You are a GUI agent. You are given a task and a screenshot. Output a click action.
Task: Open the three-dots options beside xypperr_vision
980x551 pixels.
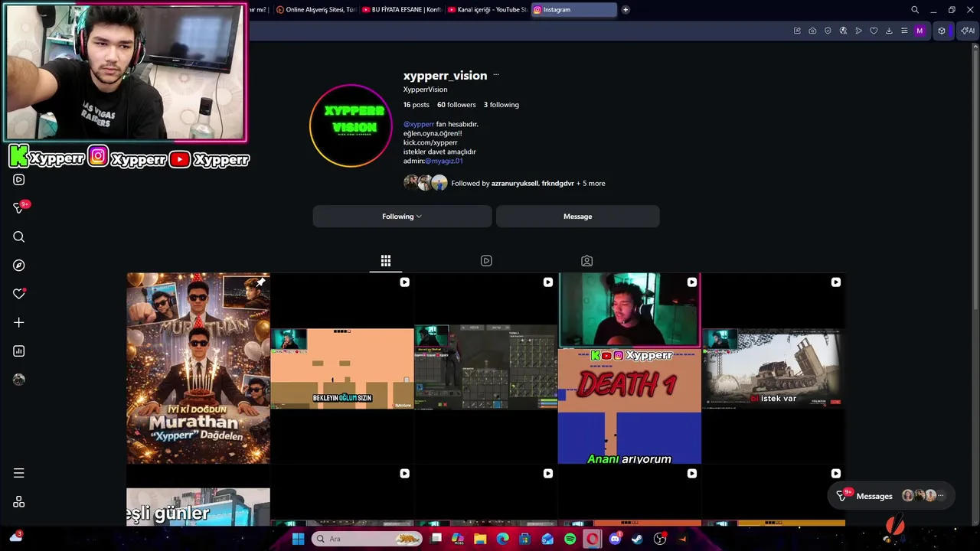coord(496,75)
